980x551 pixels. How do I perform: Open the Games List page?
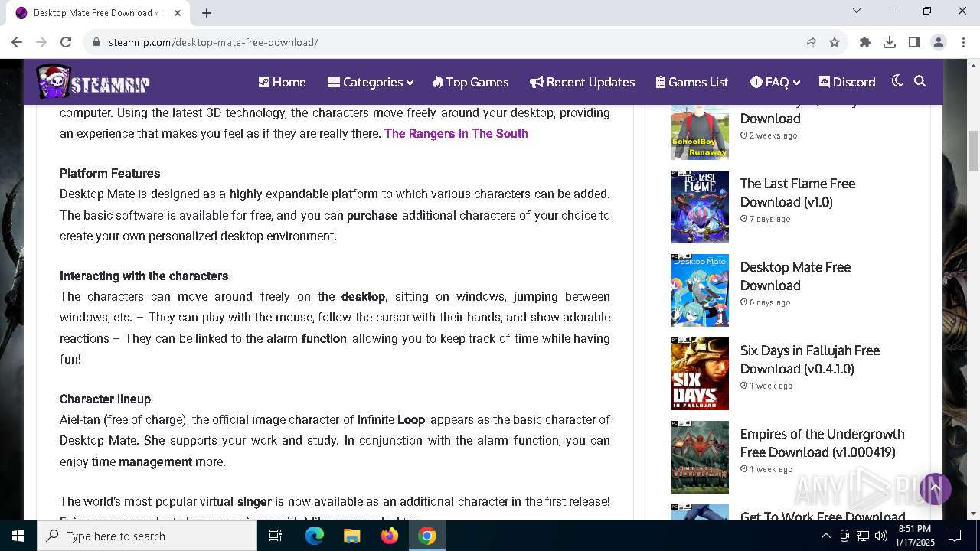[x=692, y=82]
